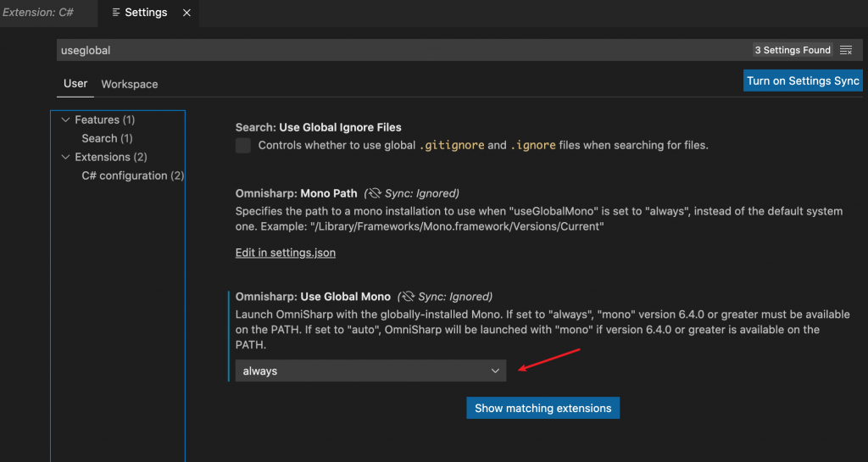Select Search (1) in the settings tree
Viewport: 868px width, 462px height.
pyautogui.click(x=107, y=138)
